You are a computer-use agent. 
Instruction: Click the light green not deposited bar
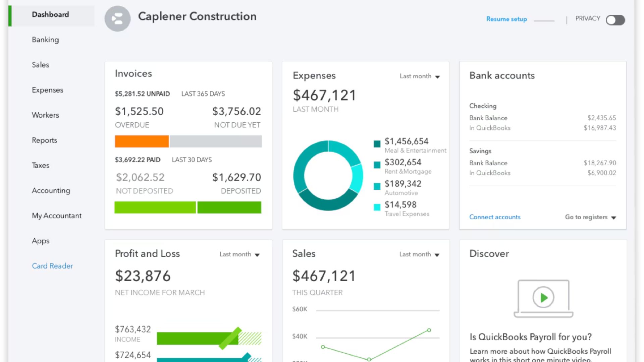155,207
